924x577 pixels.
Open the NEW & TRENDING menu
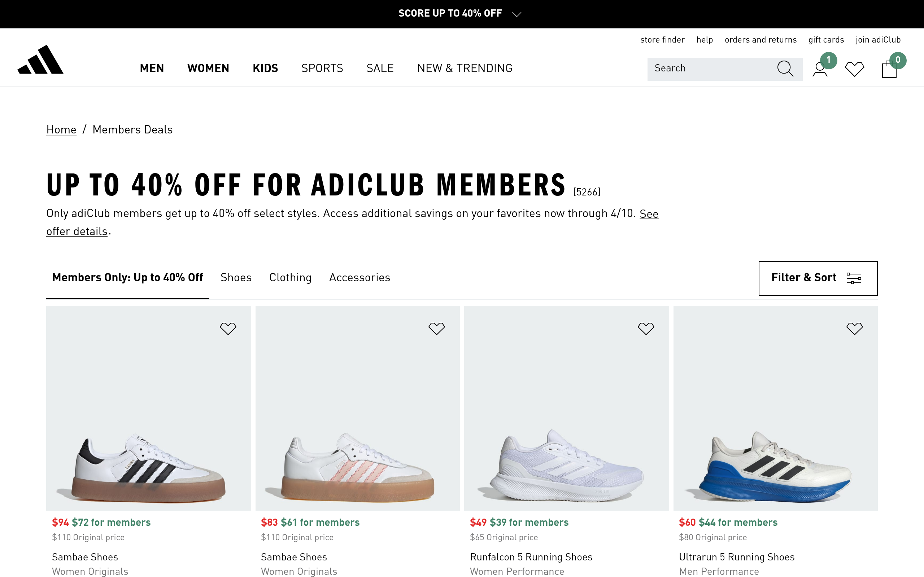465,68
